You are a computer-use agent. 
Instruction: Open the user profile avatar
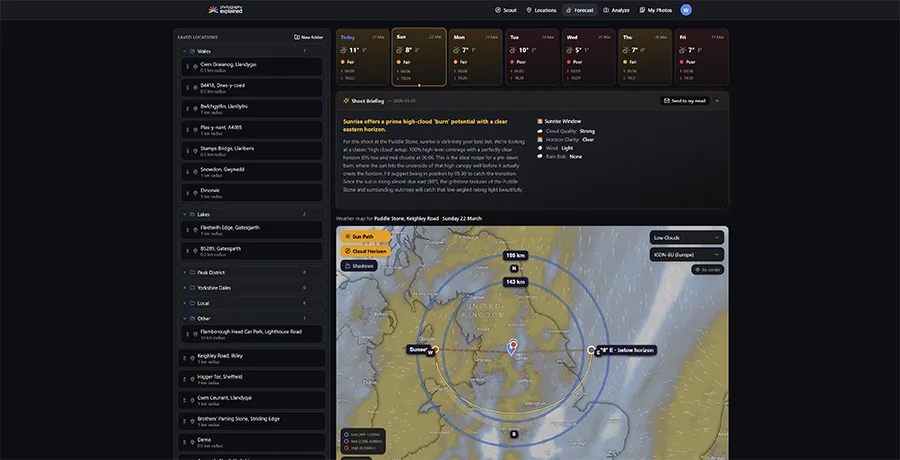(x=686, y=10)
